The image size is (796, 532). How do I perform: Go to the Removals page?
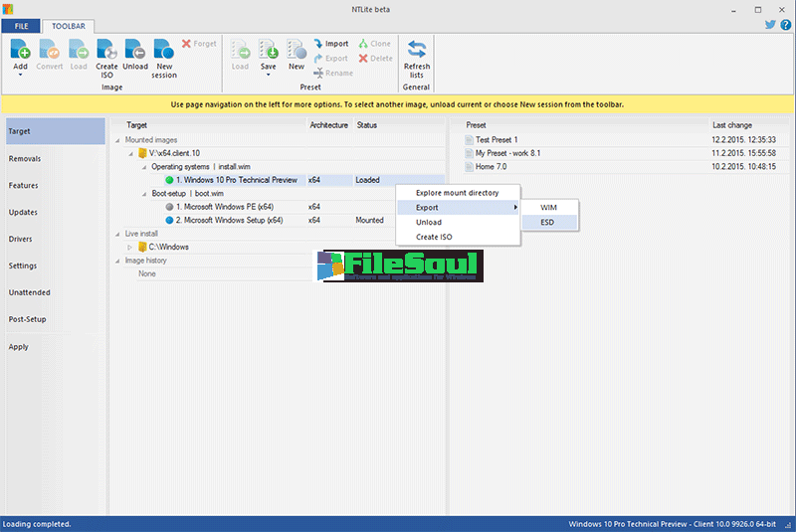point(25,158)
